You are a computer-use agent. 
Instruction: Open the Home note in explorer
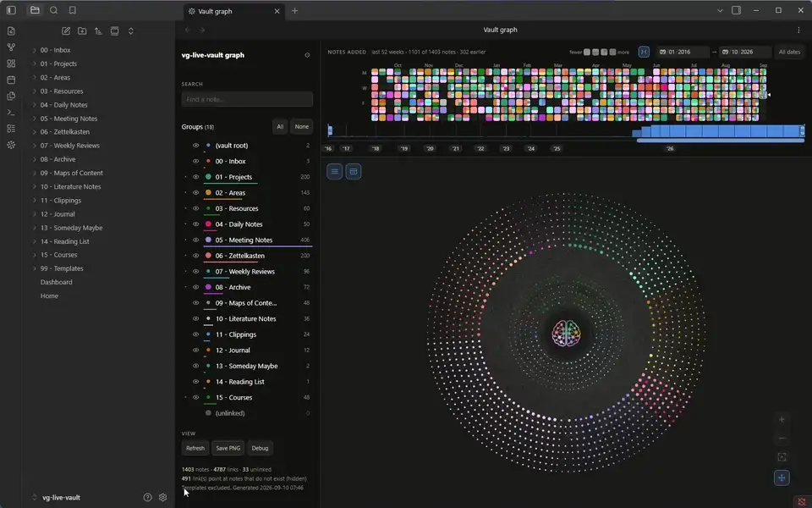(x=49, y=296)
